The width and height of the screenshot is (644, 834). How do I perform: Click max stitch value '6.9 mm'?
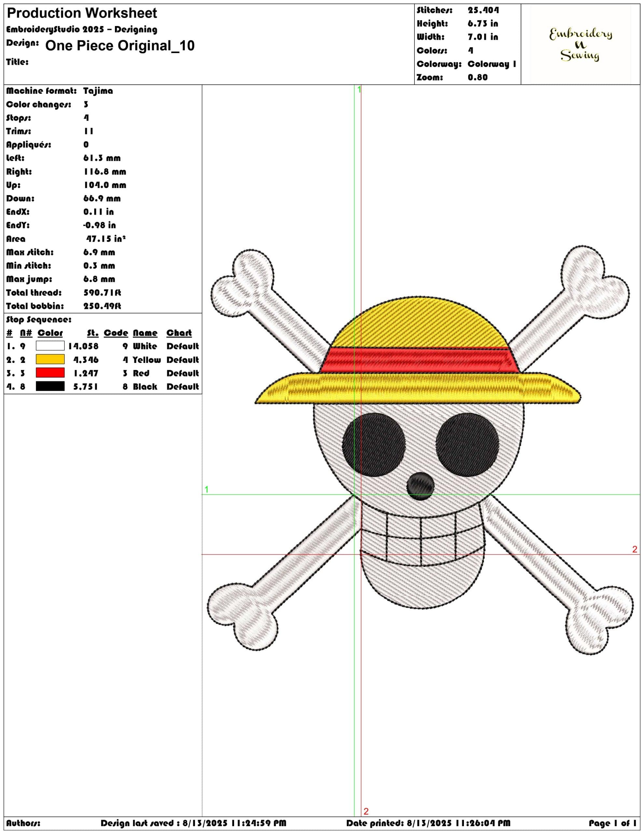(99, 252)
